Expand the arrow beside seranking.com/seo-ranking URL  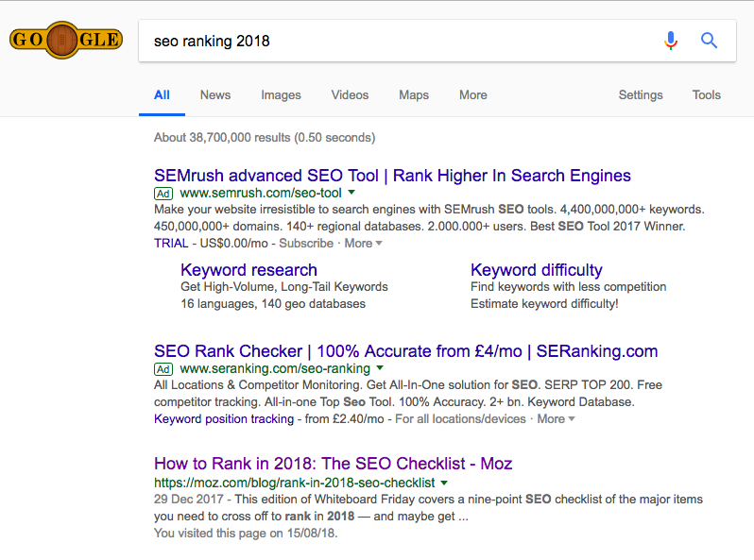(x=380, y=368)
